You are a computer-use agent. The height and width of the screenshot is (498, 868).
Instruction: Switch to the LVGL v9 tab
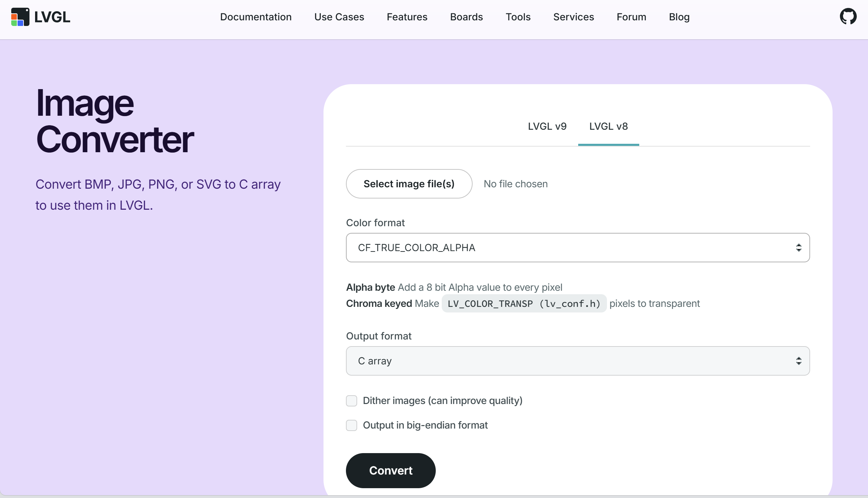(x=547, y=126)
